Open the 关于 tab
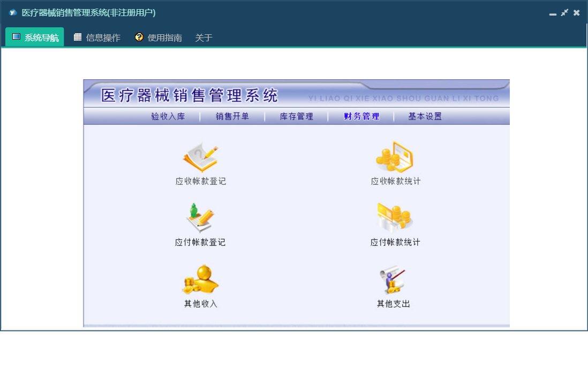Screen dimensions: 588x390 (x=203, y=37)
